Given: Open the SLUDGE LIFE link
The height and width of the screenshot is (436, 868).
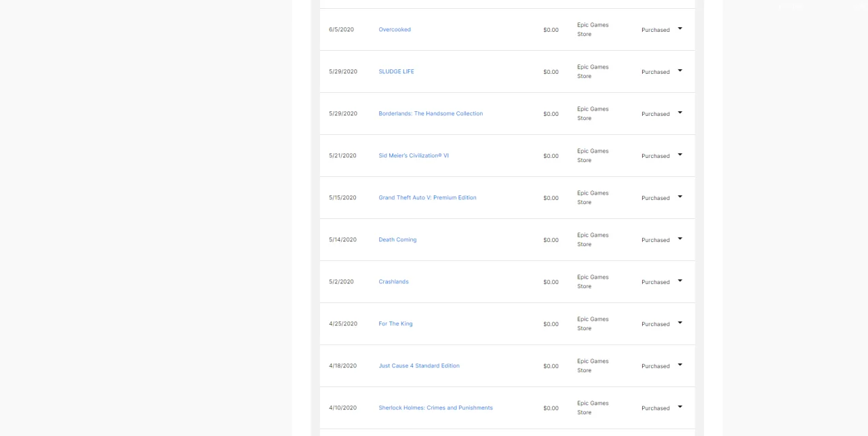Looking at the screenshot, I should (396, 72).
